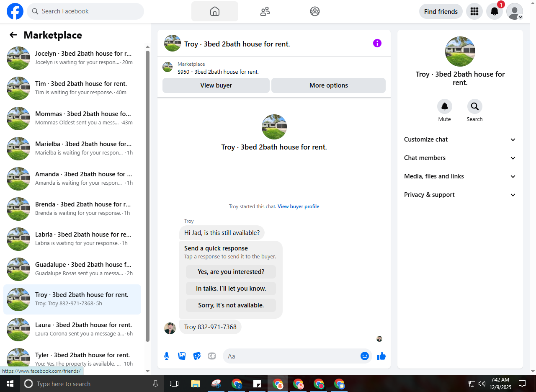Click the taskbar microphone search icon

coord(156,384)
